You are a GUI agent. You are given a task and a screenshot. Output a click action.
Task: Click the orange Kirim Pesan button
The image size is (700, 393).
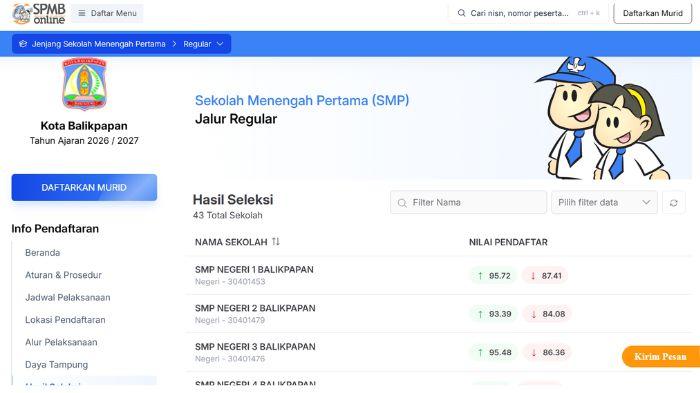(661, 356)
